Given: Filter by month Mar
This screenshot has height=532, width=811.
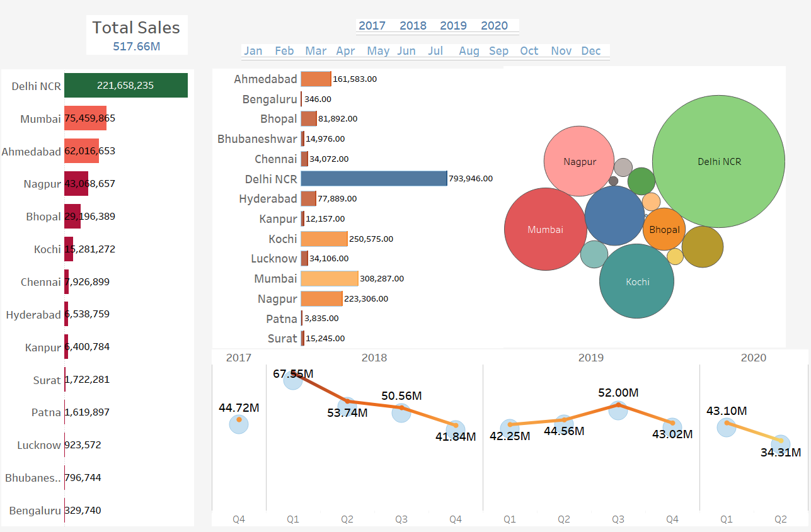Looking at the screenshot, I should pos(316,51).
